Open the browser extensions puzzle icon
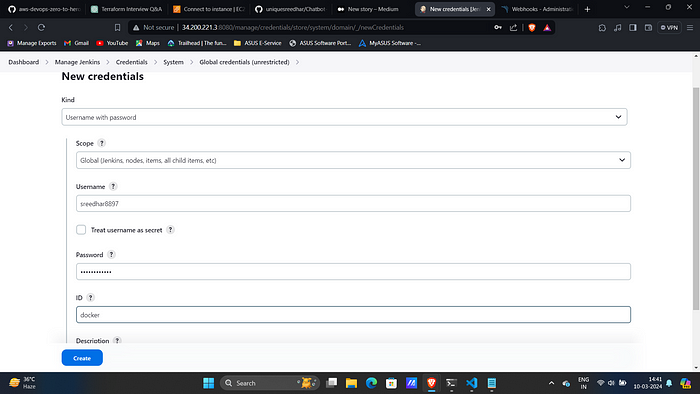Viewport: 700px width, 394px height. [602, 27]
